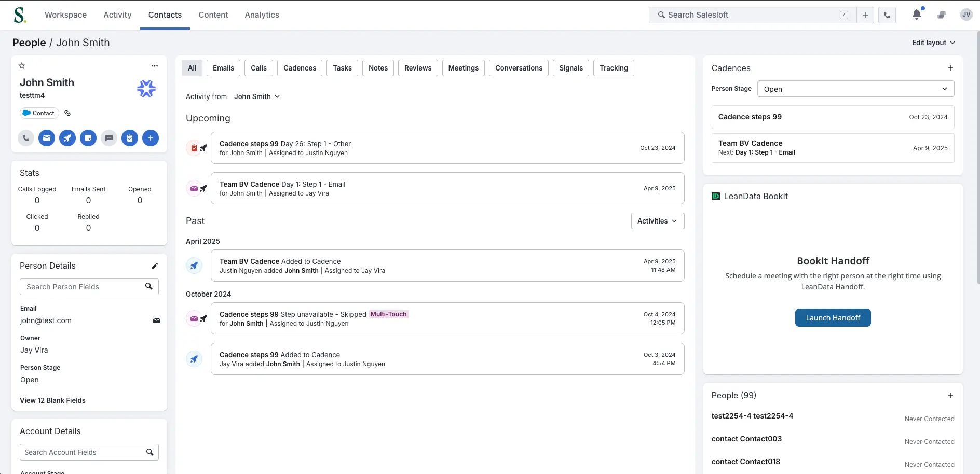This screenshot has height=474, width=980.
Task: Open the Analytics menu item
Action: 262,15
